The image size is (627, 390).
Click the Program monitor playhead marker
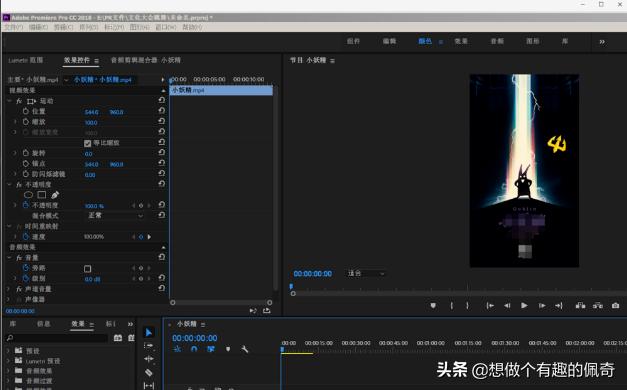coord(291,286)
